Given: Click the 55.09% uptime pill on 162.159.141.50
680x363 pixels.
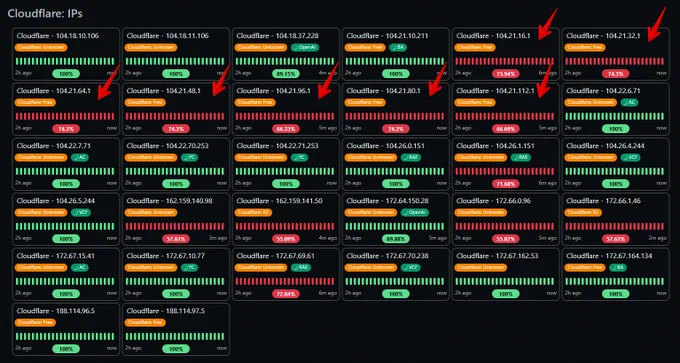Looking at the screenshot, I should (x=286, y=239).
